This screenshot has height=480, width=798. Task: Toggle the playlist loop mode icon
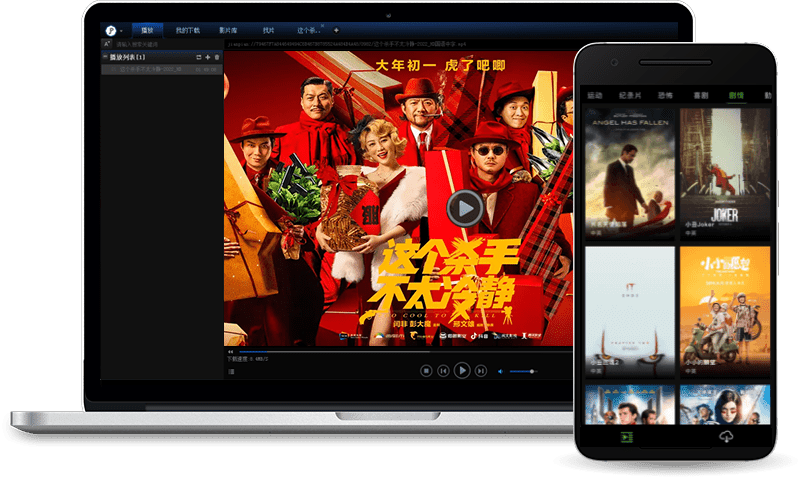coord(198,58)
